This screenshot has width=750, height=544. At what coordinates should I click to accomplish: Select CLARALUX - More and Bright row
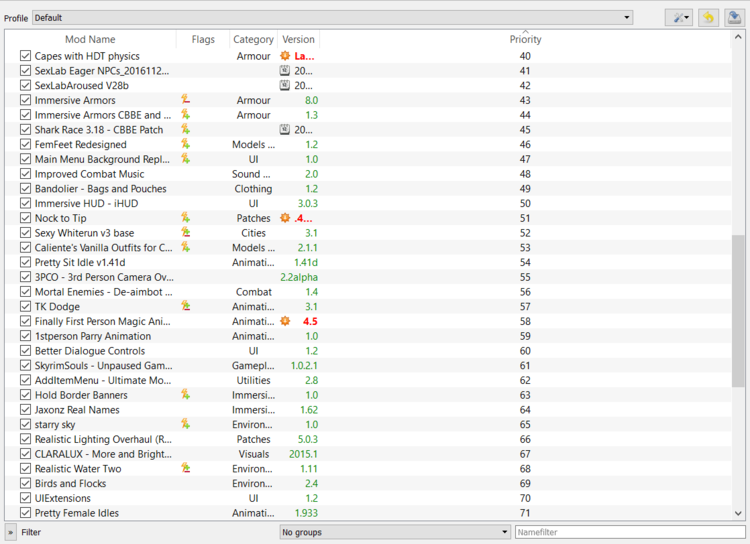click(368, 454)
